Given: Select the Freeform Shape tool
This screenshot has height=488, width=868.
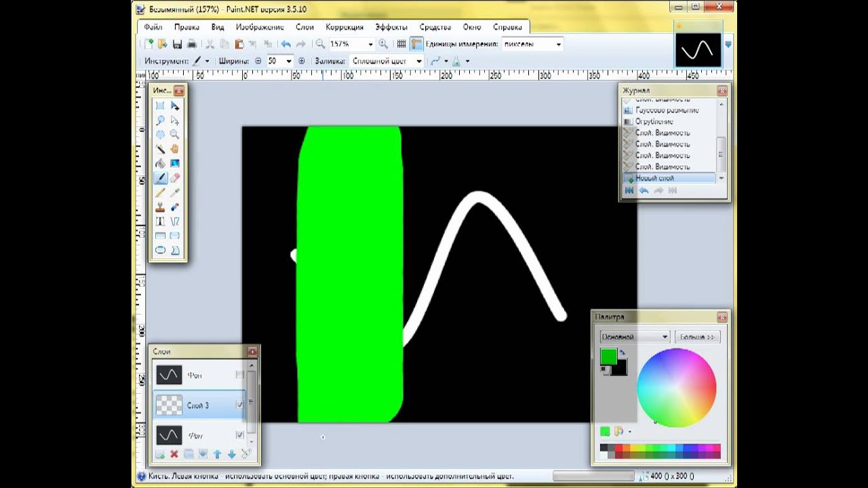Looking at the screenshot, I should coord(175,250).
